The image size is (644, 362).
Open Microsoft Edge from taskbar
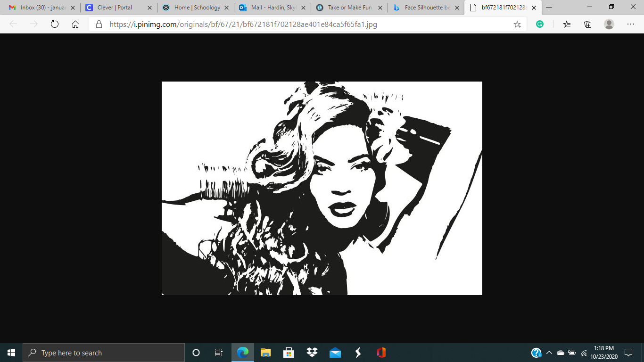click(242, 353)
